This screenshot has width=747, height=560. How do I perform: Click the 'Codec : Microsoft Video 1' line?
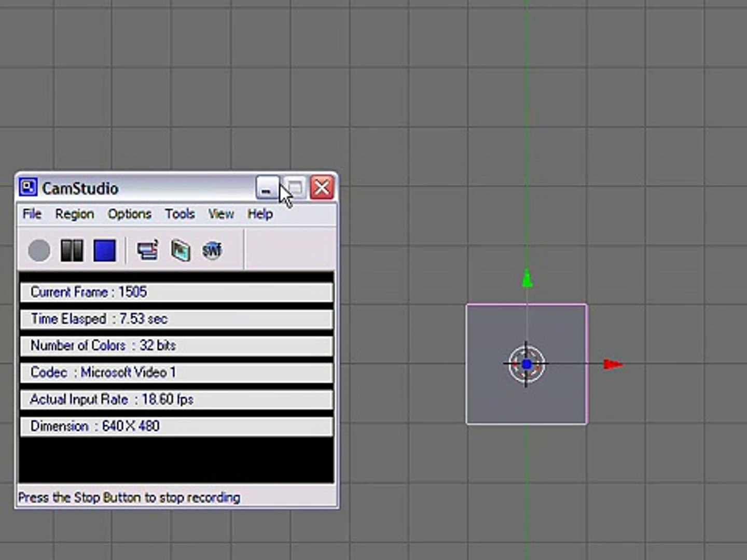point(176,372)
